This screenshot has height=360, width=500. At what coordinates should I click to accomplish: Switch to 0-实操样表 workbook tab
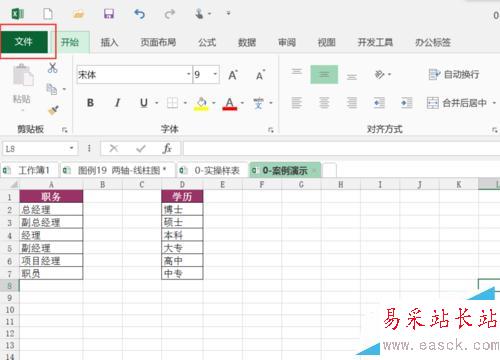(213, 170)
